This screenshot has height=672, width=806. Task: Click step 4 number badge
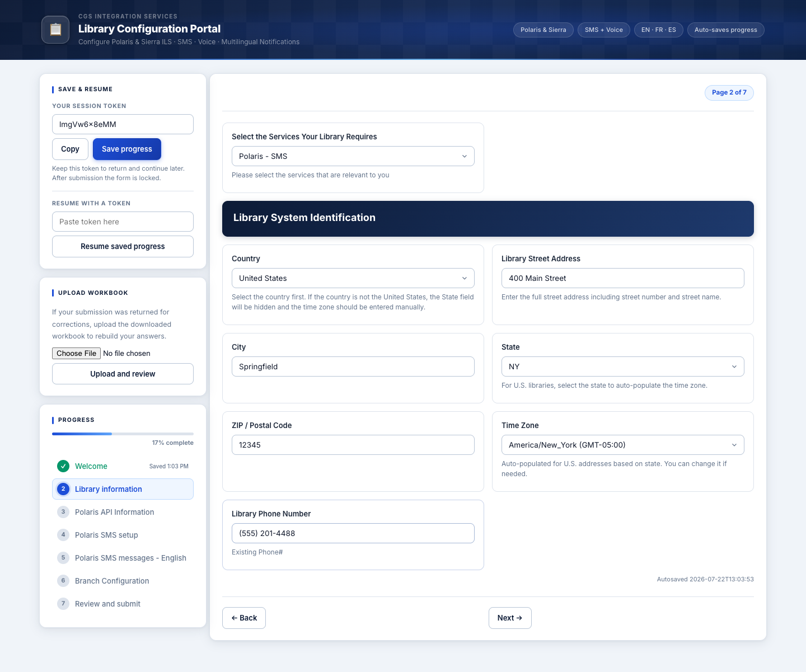(x=63, y=535)
